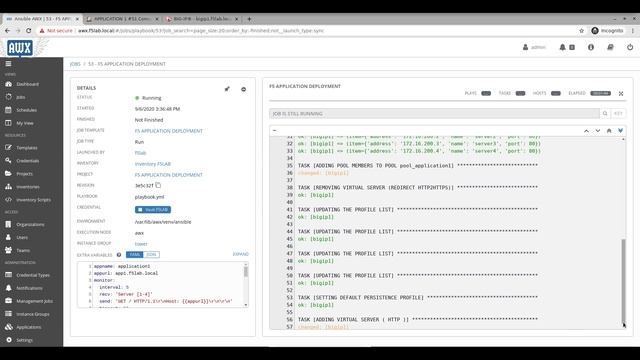
Task: Open the documentation book icon in header
Action: 610,47
